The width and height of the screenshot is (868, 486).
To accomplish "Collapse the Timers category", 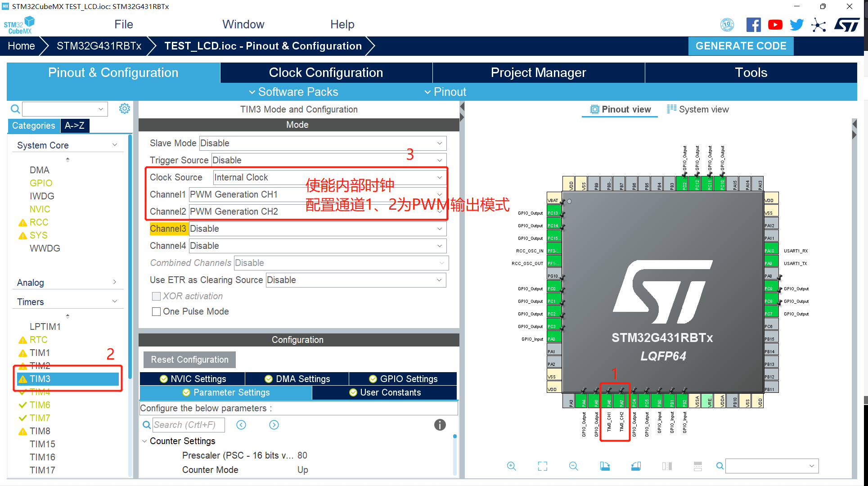I will 115,301.
